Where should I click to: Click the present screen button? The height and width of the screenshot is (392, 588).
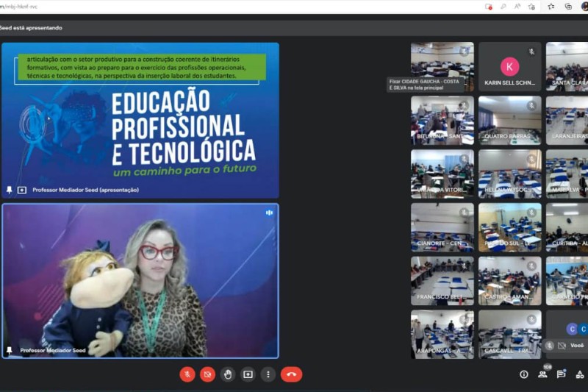coord(248,374)
